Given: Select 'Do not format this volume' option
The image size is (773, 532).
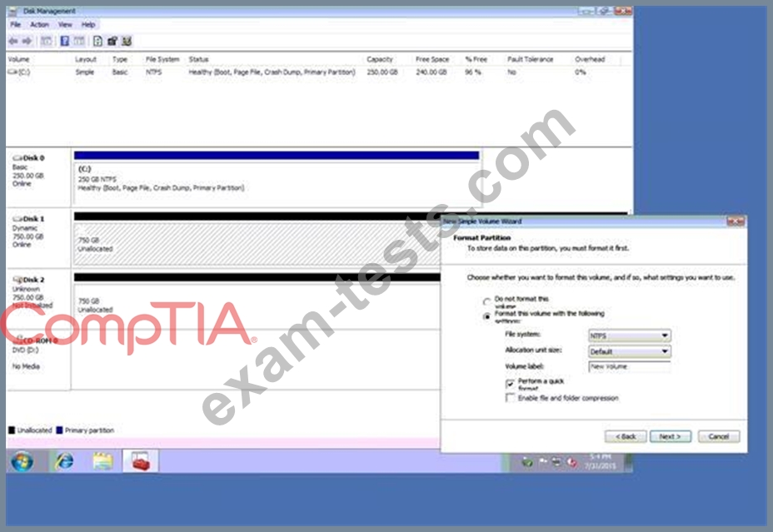Looking at the screenshot, I should (x=487, y=301).
